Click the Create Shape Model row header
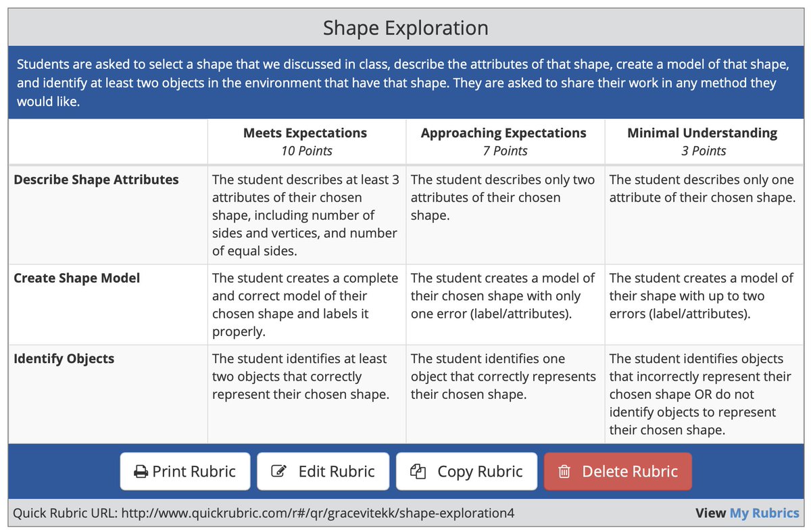Image resolution: width=811 pixels, height=532 pixels. click(77, 278)
